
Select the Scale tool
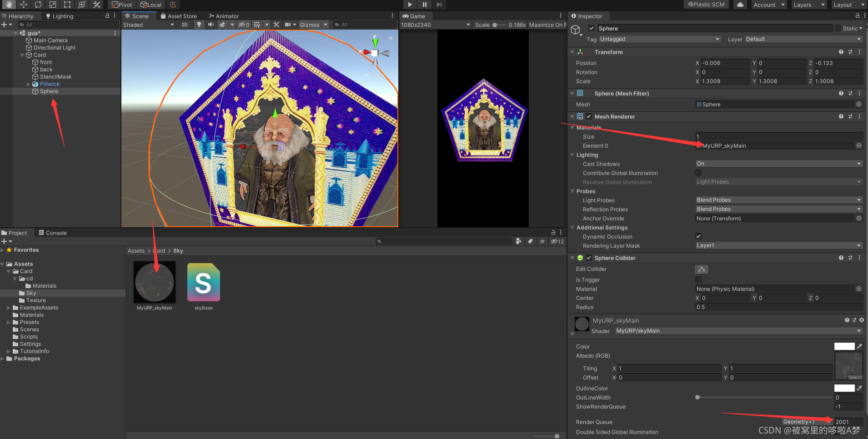(x=53, y=5)
